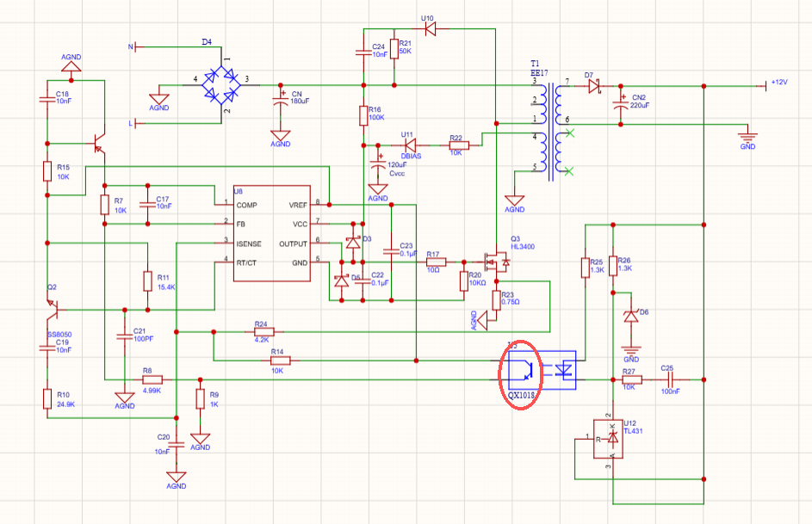Image resolution: width=812 pixels, height=524 pixels.
Task: Select capacitor C18 symbol below AGND
Action: [x=47, y=99]
